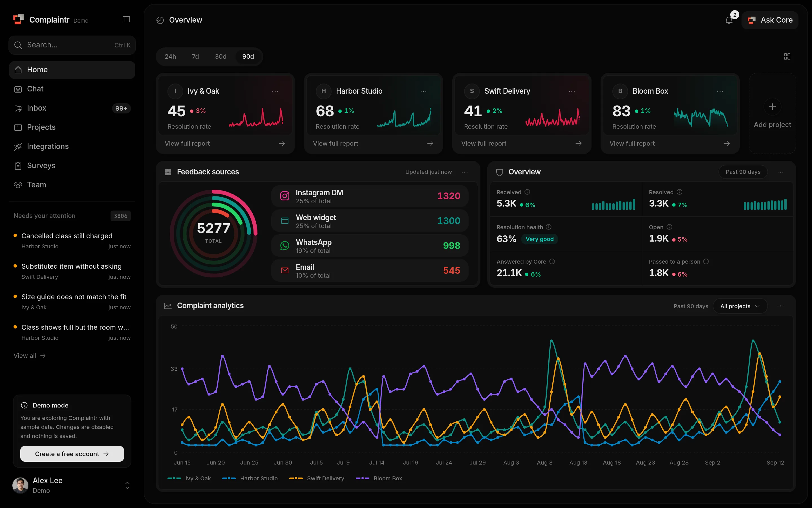Open Complaint analytics more options
Image resolution: width=812 pixels, height=508 pixels.
780,306
